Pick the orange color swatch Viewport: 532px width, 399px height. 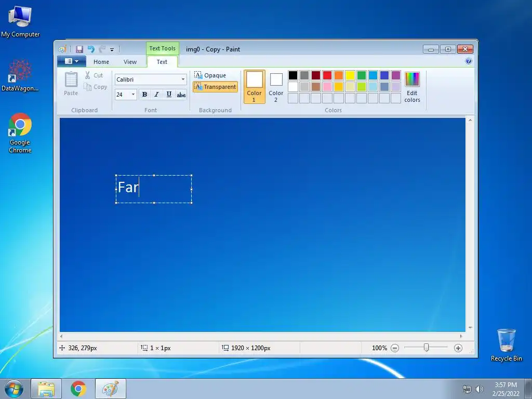pyautogui.click(x=339, y=75)
